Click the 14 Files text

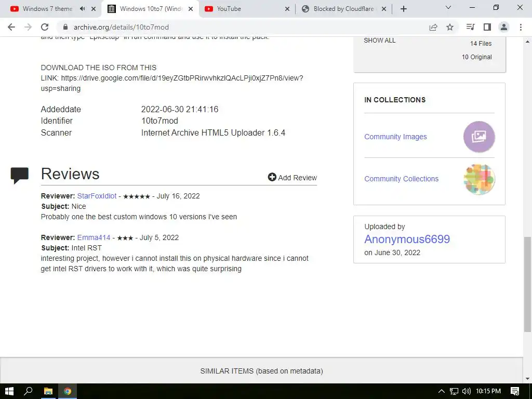[481, 44]
